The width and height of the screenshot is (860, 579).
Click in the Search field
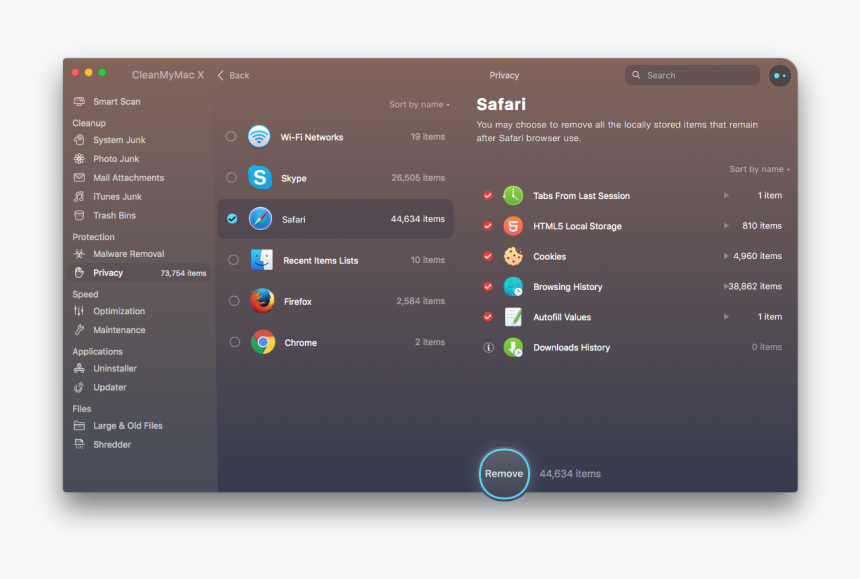692,75
